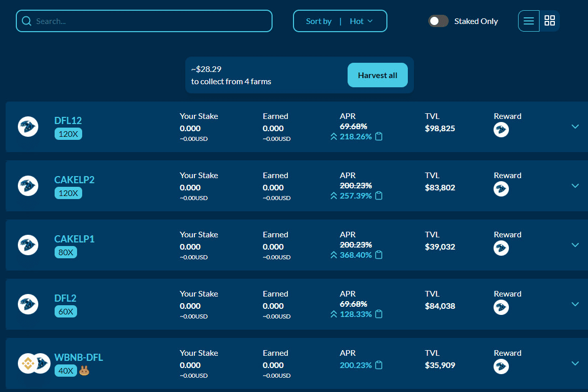This screenshot has width=588, height=392.
Task: Click the Harvest all button
Action: tap(377, 75)
